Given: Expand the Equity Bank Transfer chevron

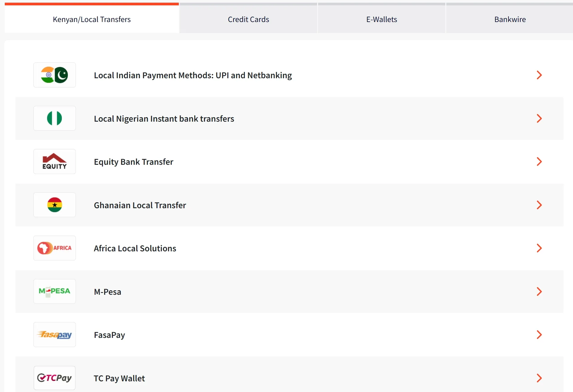Looking at the screenshot, I should 539,161.
